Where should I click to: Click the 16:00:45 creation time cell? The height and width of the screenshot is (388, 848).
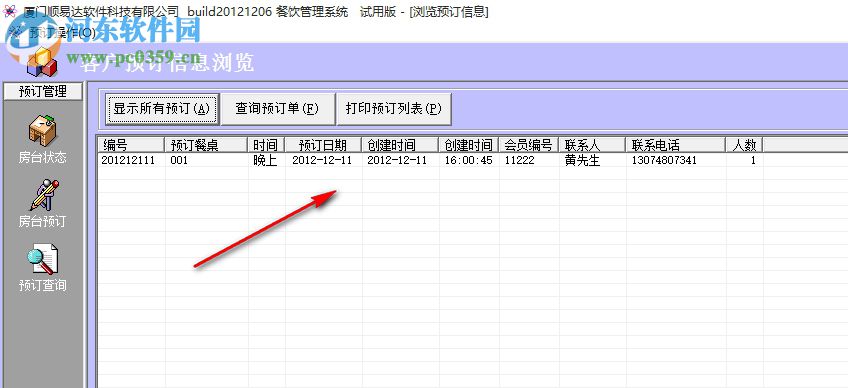[x=469, y=161]
